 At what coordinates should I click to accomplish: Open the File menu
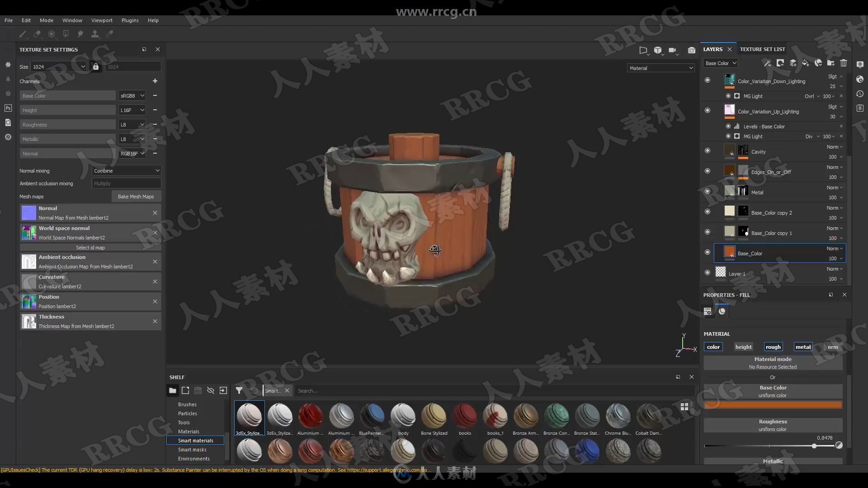[9, 20]
